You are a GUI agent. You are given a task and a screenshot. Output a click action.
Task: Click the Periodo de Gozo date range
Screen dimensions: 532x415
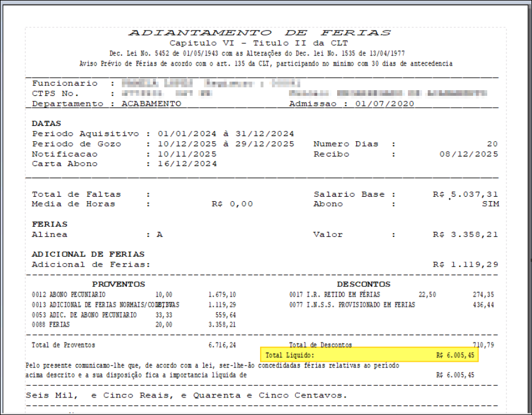point(225,144)
